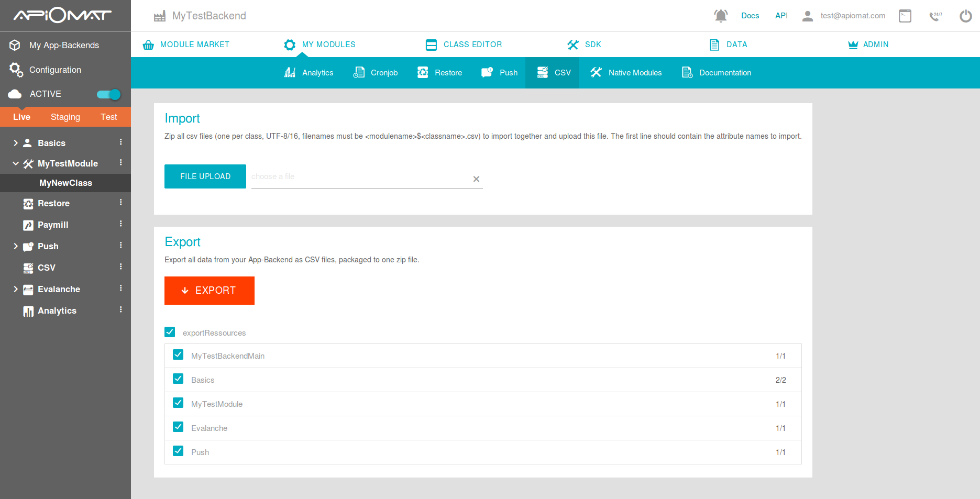980x499 pixels.
Task: Open the options menu for Basics
Action: coord(121,142)
